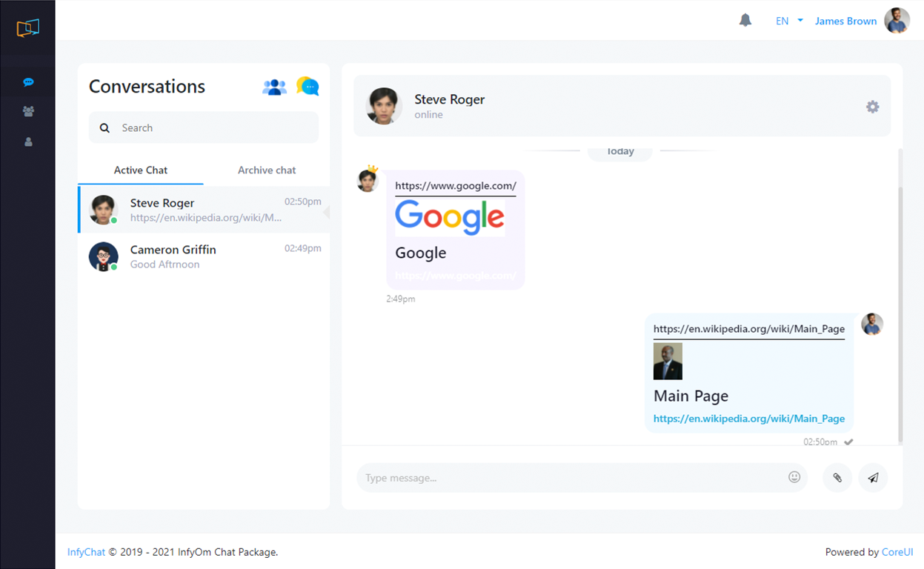Viewport: 924px width, 569px height.
Task: Send message with paper plane button
Action: pos(873,478)
